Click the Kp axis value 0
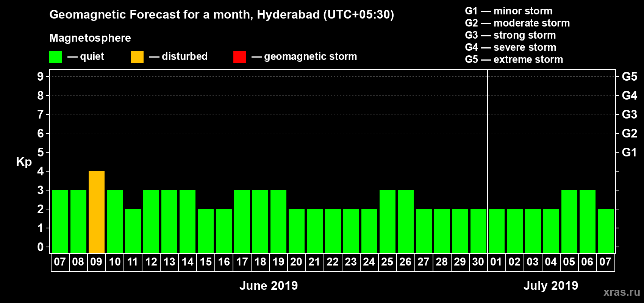The image size is (644, 303). 41,247
